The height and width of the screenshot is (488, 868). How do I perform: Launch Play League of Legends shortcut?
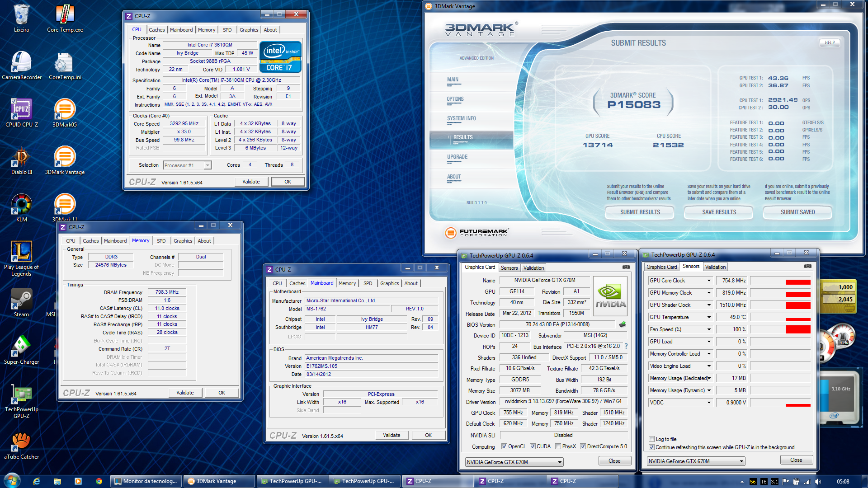click(x=21, y=258)
